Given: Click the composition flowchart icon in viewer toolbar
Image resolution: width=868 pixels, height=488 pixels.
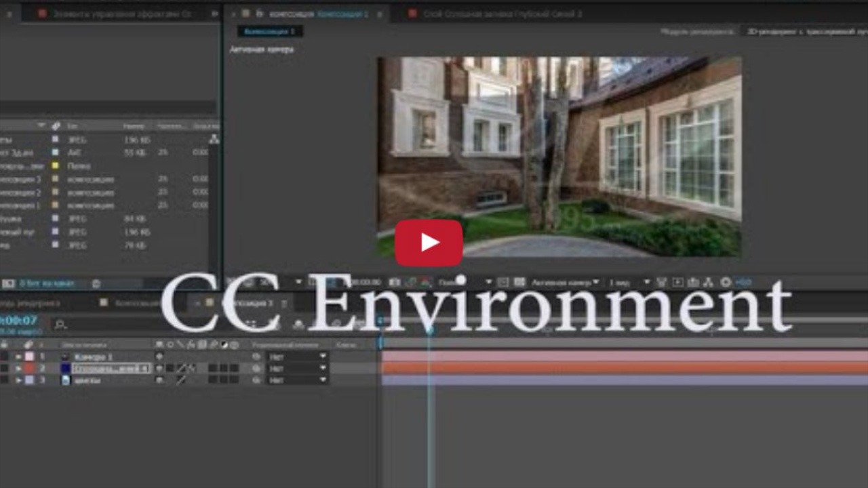Looking at the screenshot, I should 709,282.
